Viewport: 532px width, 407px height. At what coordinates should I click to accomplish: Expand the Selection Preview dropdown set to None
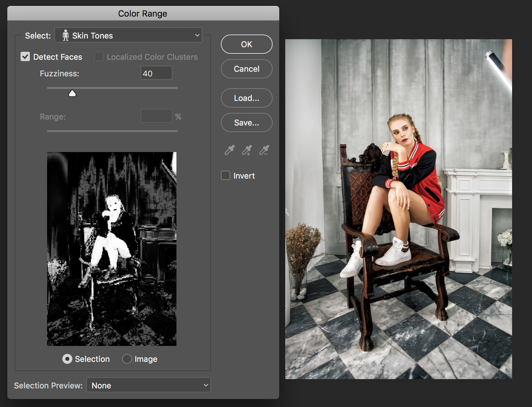point(148,385)
